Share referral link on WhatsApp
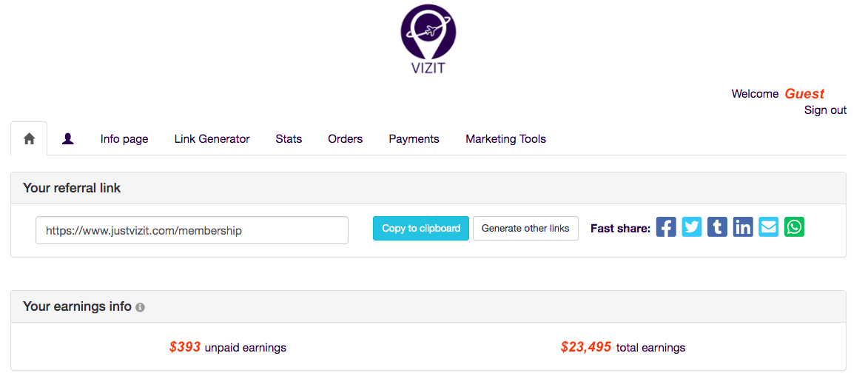868x390 pixels. 794,227
